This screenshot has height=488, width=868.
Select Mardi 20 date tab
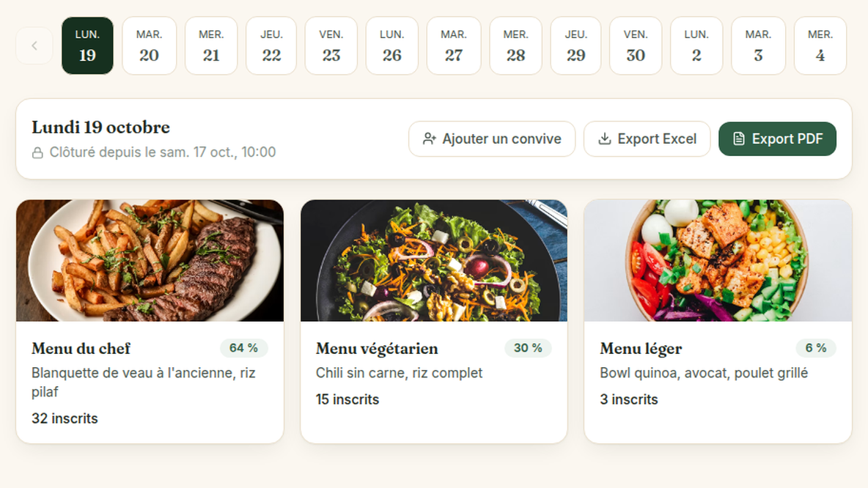click(150, 45)
